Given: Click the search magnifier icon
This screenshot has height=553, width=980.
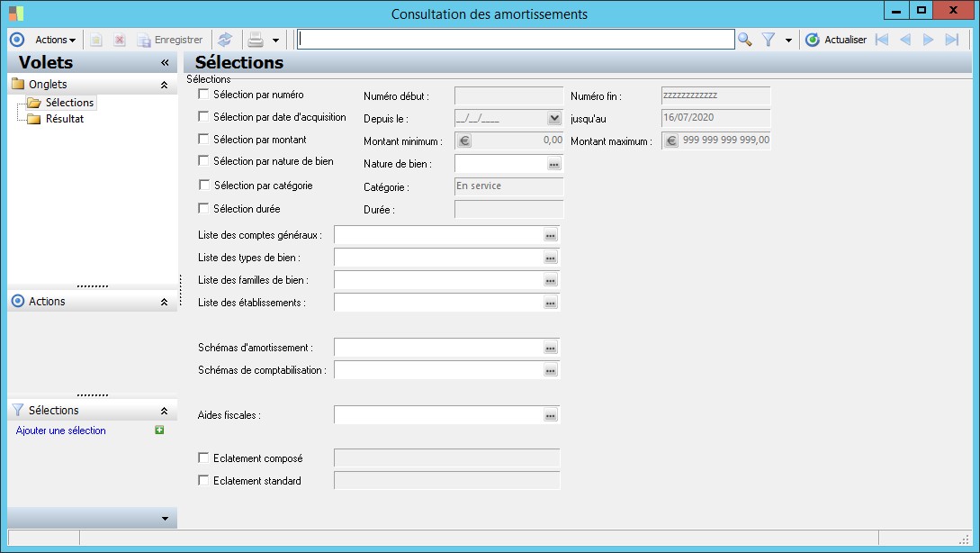Looking at the screenshot, I should pos(744,40).
